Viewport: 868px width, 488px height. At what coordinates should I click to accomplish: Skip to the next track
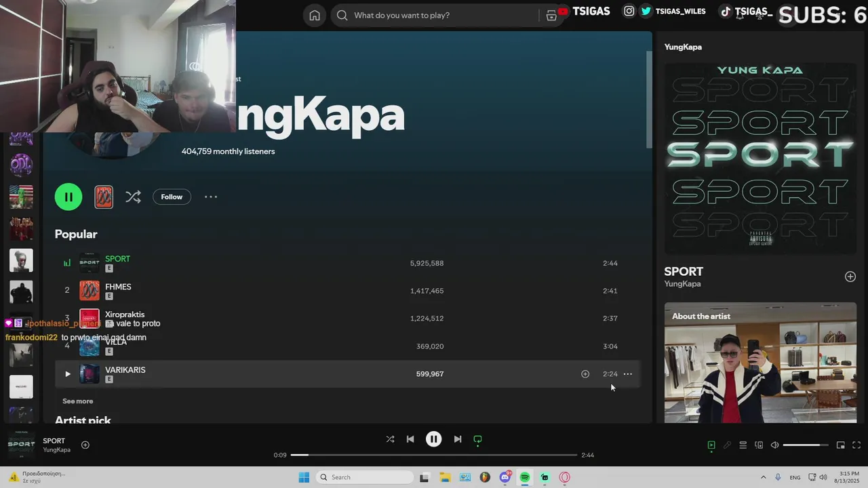pos(457,439)
